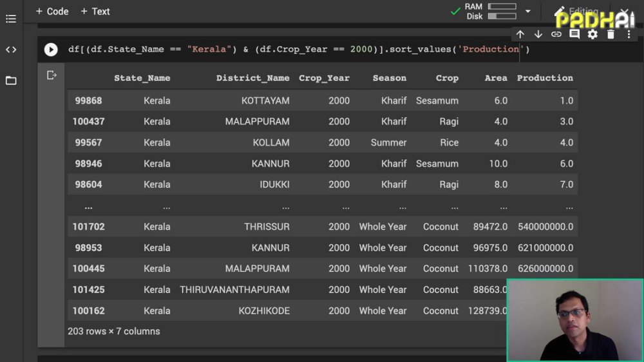
Task: Select the State_Name column header
Action: click(142, 78)
